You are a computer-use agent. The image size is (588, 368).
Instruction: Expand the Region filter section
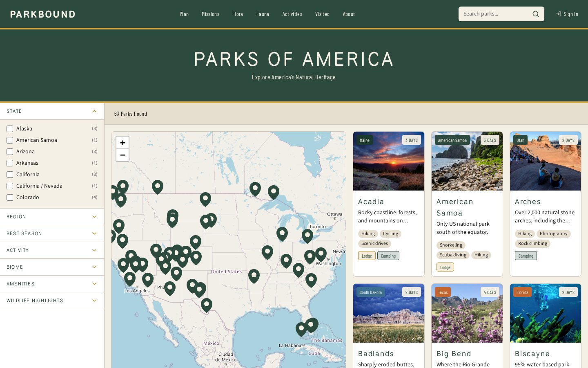pos(52,217)
